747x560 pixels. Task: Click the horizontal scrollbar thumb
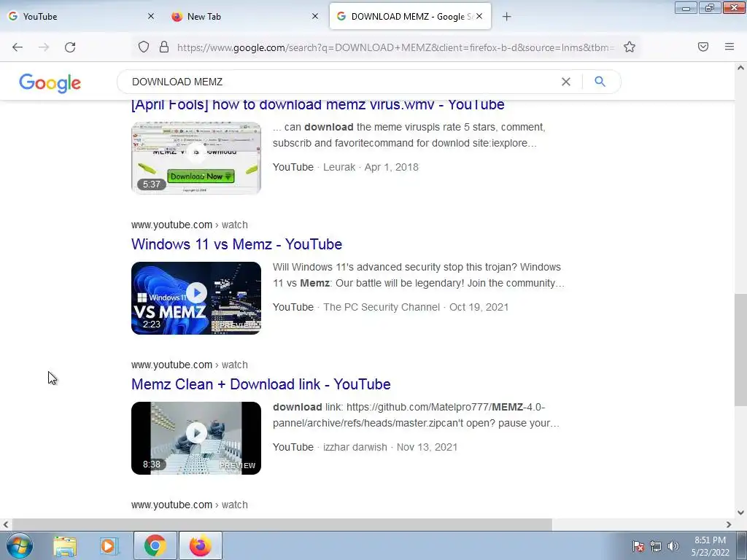[x=282, y=525]
